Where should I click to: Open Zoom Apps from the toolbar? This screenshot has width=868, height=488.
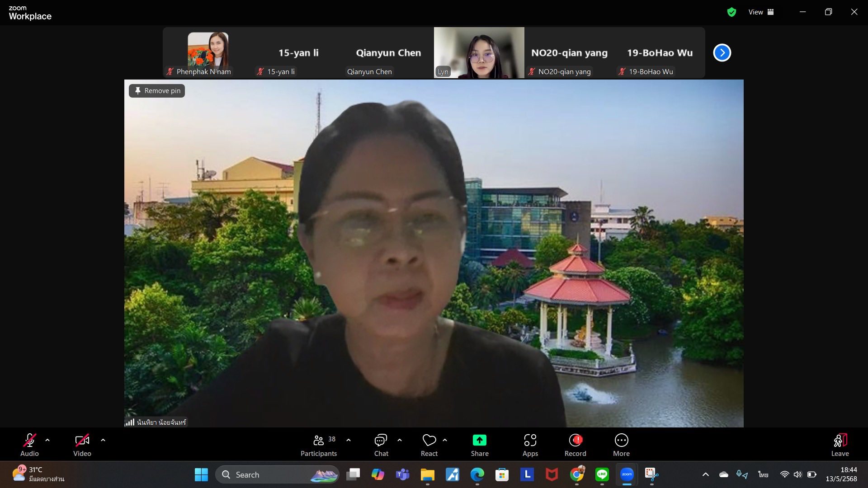[x=530, y=445]
